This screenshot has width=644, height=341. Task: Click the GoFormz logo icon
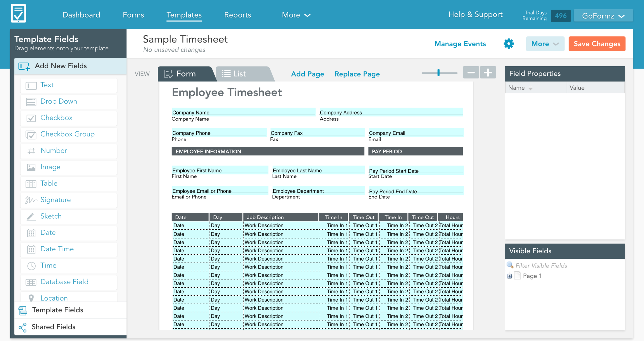(18, 13)
